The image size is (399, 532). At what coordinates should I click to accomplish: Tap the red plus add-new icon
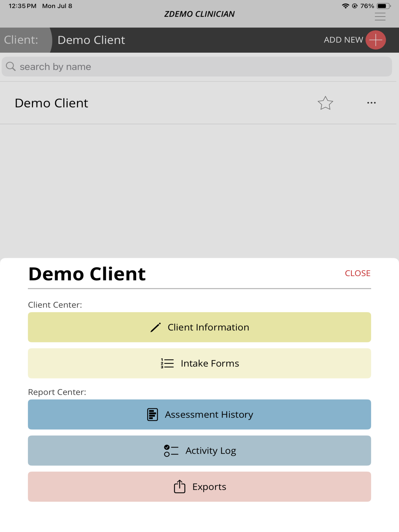[375, 40]
